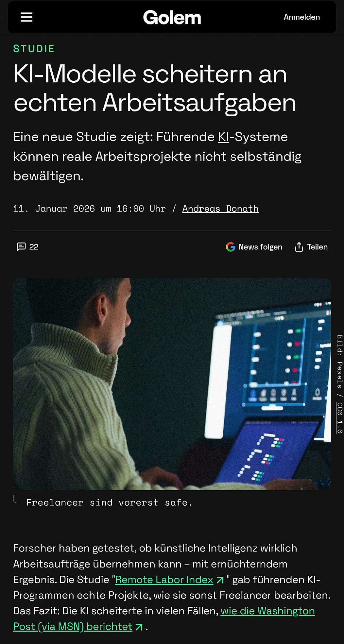
Task: Open the 22 comments count
Action: [x=34, y=247]
